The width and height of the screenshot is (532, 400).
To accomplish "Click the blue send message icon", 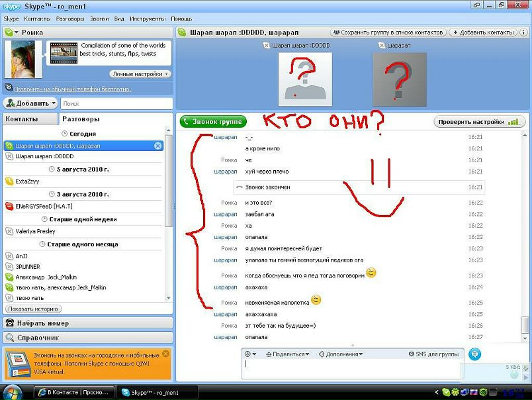I will [474, 354].
